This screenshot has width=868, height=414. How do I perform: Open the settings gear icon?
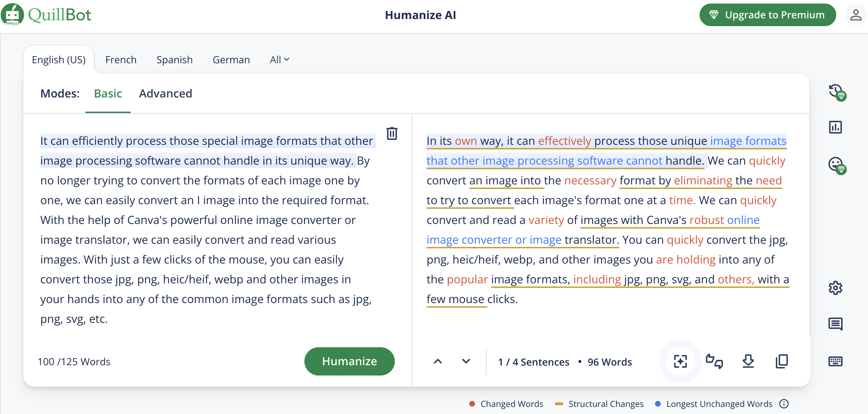(x=836, y=288)
